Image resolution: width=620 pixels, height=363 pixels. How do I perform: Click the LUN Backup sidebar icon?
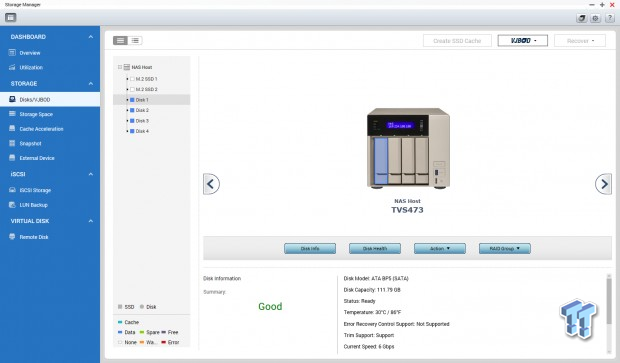pos(12,204)
